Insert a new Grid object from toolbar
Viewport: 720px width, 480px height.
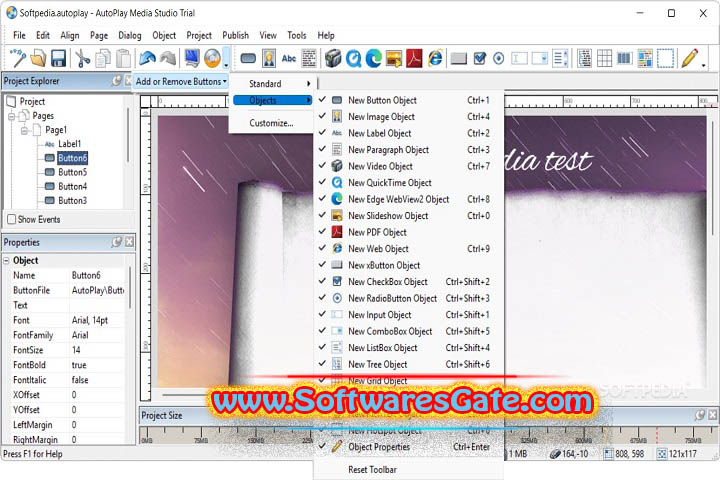click(x=604, y=58)
